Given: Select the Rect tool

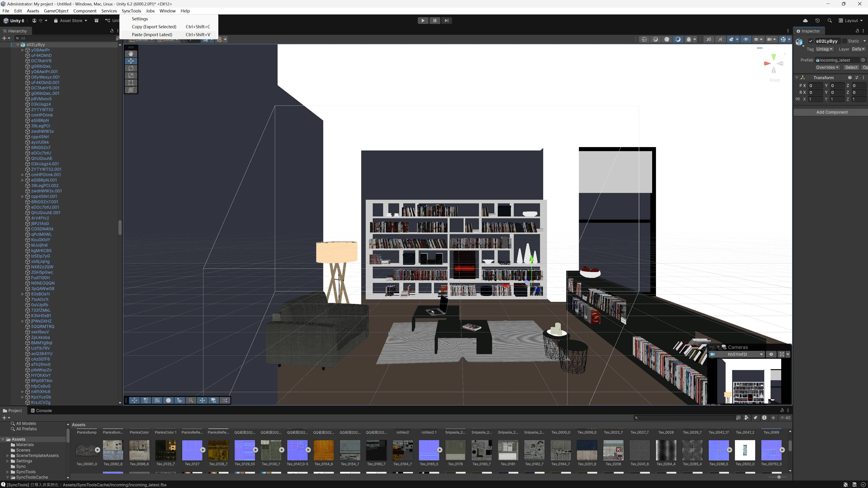Looking at the screenshot, I should [x=131, y=83].
